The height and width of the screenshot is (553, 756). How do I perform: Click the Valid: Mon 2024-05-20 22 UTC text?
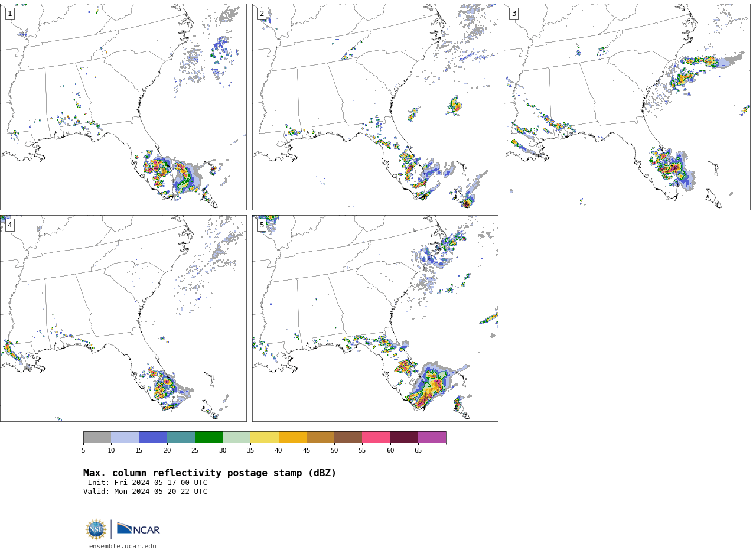click(x=145, y=492)
